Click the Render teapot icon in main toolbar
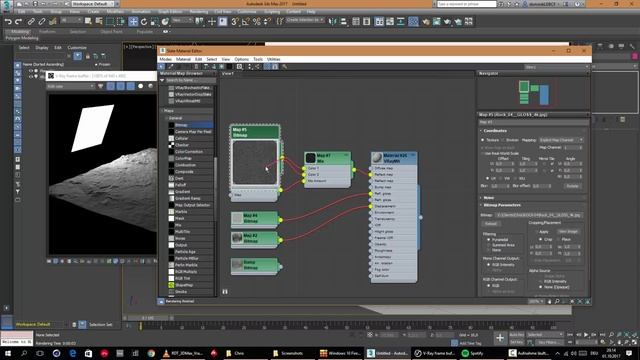This screenshot has width=640, height=360. tap(447, 21)
